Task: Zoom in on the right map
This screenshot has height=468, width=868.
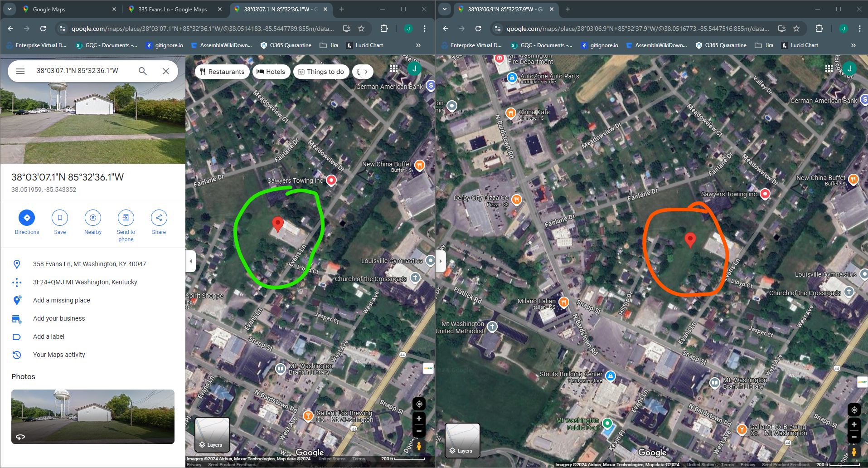Action: [854, 424]
